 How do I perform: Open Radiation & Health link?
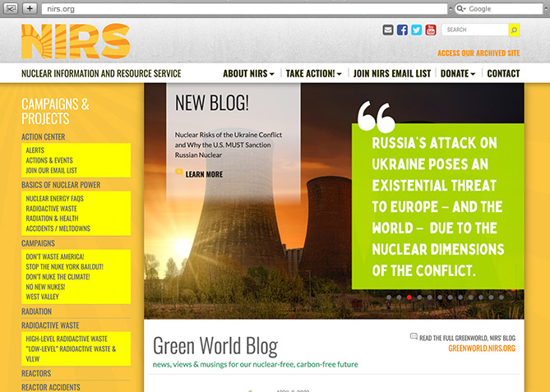pos(52,219)
